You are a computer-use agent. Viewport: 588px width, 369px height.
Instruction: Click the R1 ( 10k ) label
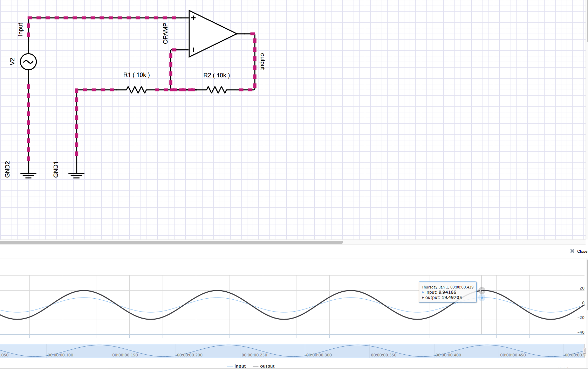click(x=137, y=75)
